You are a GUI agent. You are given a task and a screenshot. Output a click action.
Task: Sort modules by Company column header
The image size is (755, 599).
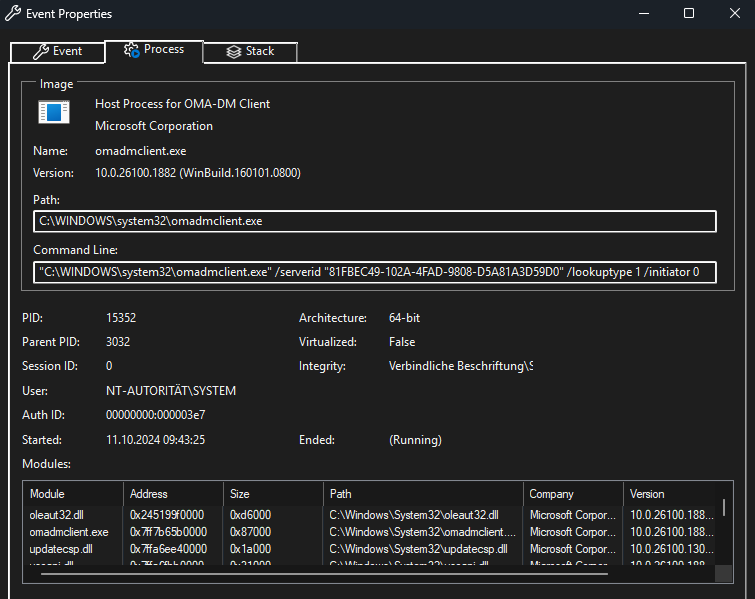coord(573,494)
